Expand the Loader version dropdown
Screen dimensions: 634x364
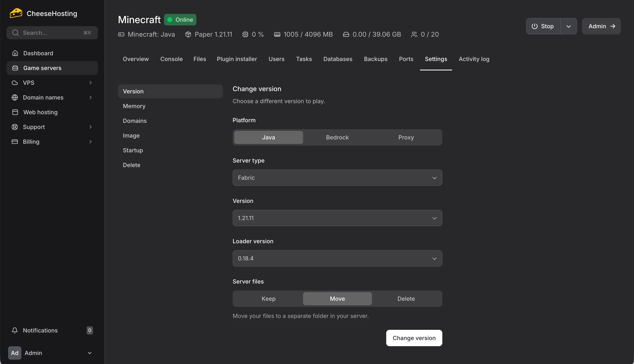337,258
